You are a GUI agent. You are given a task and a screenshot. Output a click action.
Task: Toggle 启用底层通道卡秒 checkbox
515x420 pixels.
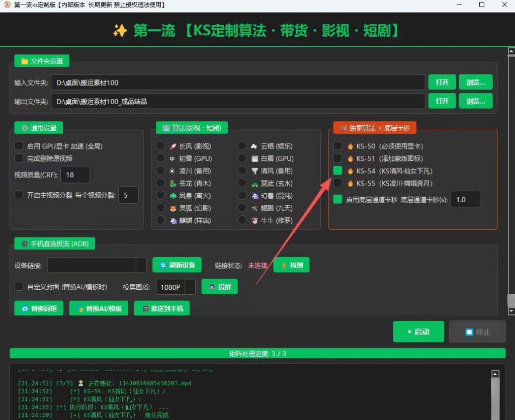click(x=337, y=199)
